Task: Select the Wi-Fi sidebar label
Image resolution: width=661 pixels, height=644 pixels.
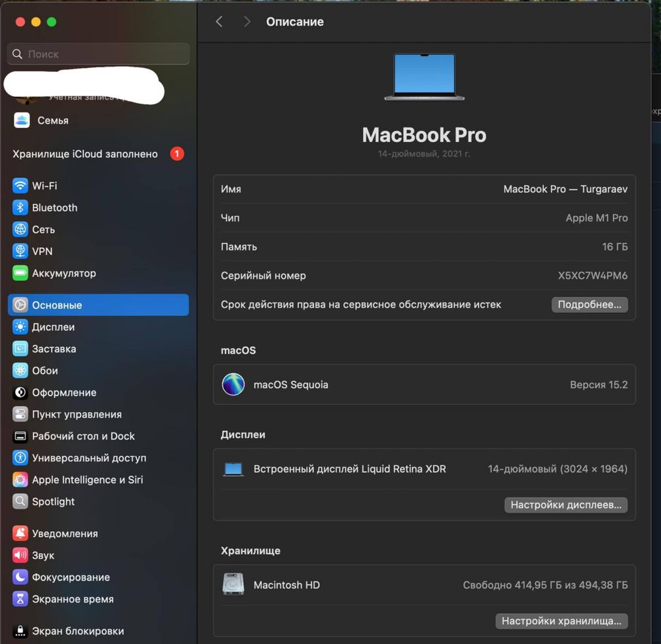Action: (45, 186)
